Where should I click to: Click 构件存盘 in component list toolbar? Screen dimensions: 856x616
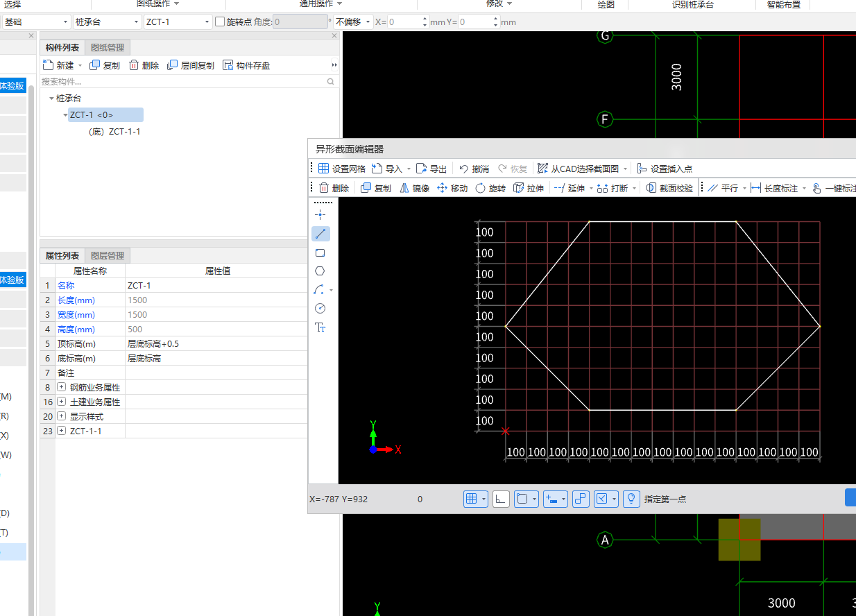click(246, 65)
